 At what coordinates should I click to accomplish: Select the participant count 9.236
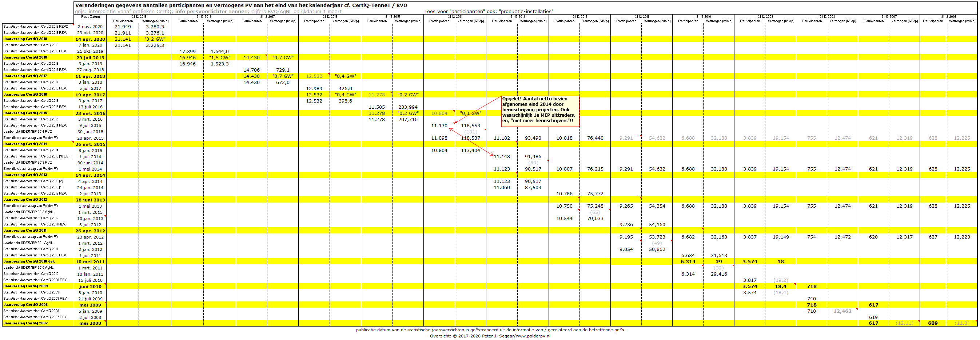pyautogui.click(x=626, y=225)
